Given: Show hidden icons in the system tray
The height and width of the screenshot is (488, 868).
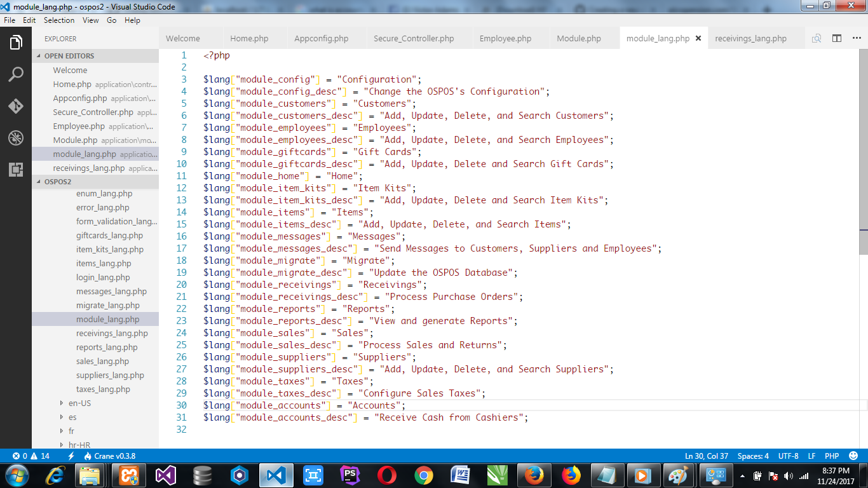Looking at the screenshot, I should [742, 475].
